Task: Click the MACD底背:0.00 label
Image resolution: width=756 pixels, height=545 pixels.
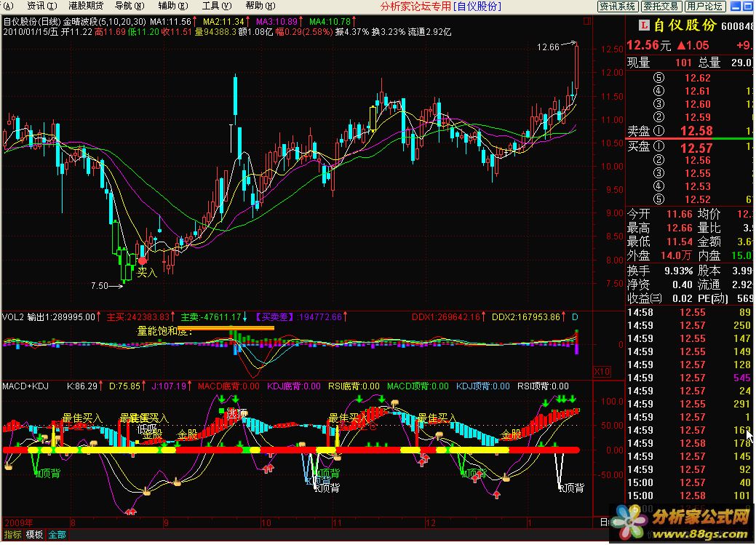Action: (228, 386)
